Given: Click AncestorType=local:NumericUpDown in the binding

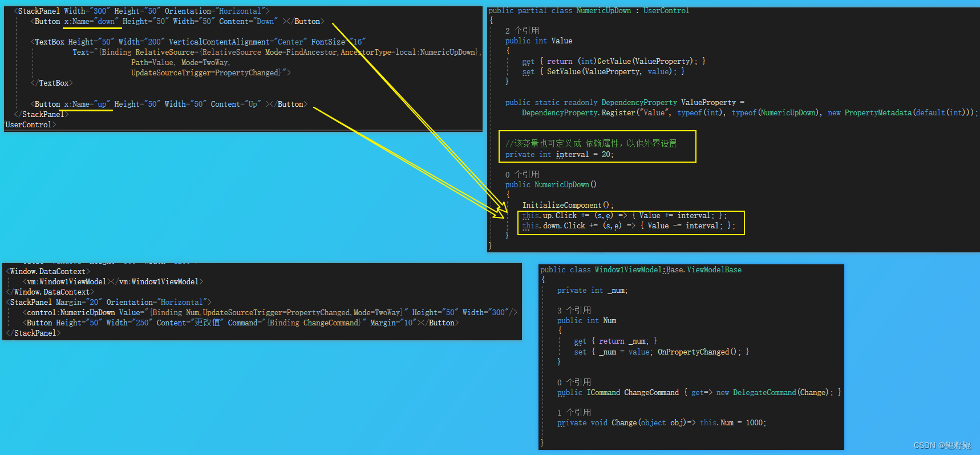Looking at the screenshot, I should click(x=408, y=52).
